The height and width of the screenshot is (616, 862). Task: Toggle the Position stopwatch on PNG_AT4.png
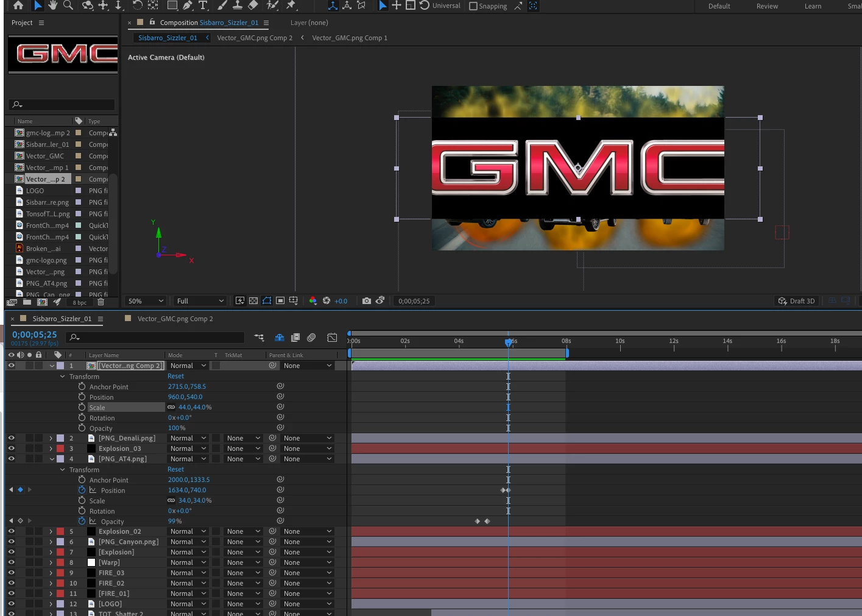point(82,490)
